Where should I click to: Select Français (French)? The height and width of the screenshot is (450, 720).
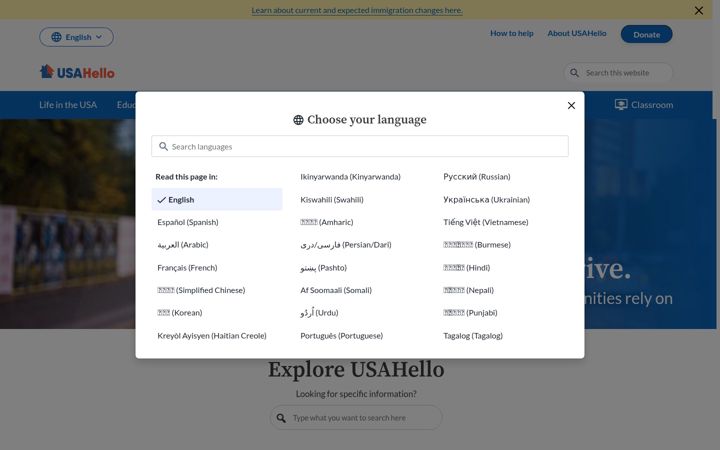point(187,268)
